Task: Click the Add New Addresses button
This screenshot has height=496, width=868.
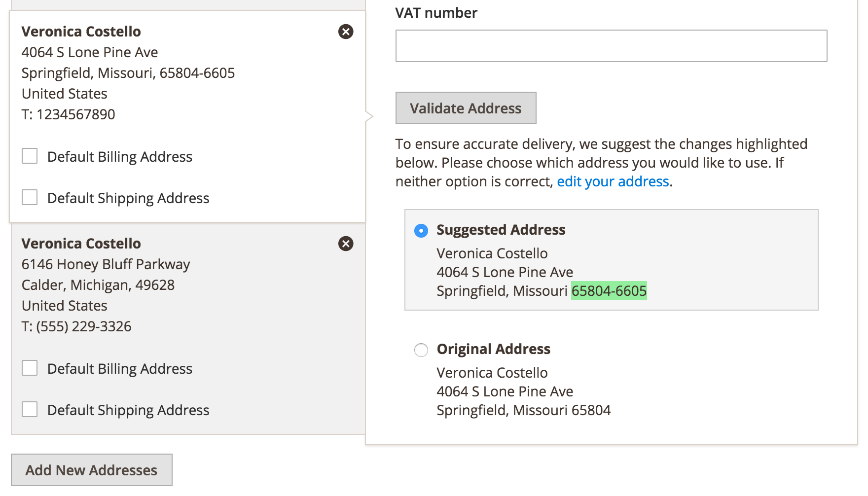Action: [92, 470]
